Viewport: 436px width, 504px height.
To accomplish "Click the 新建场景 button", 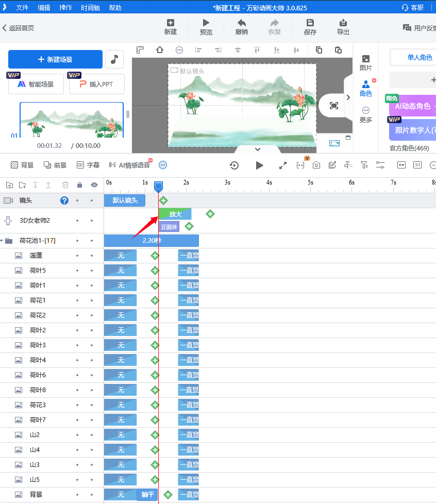I will (55, 59).
